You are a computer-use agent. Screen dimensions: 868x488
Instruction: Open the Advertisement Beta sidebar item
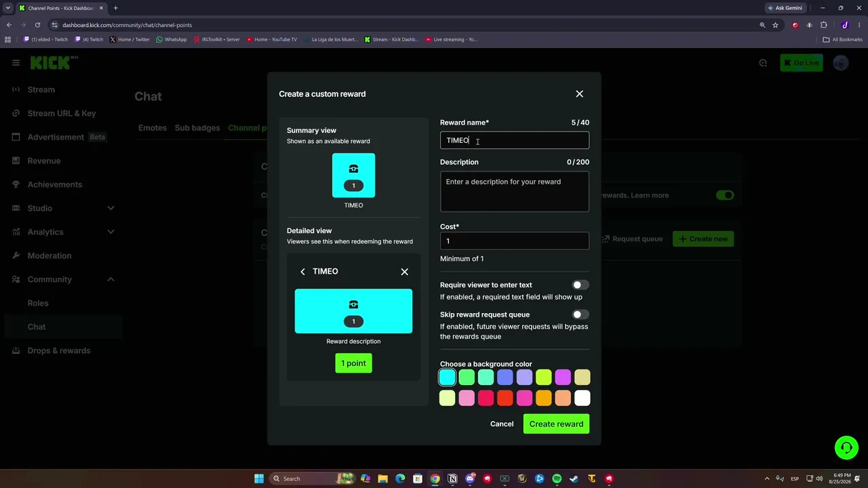click(x=60, y=137)
